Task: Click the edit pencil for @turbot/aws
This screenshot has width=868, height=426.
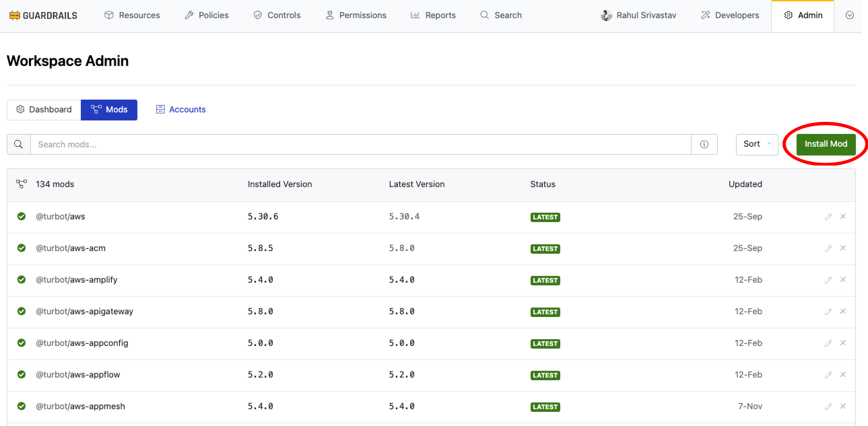Action: [828, 217]
